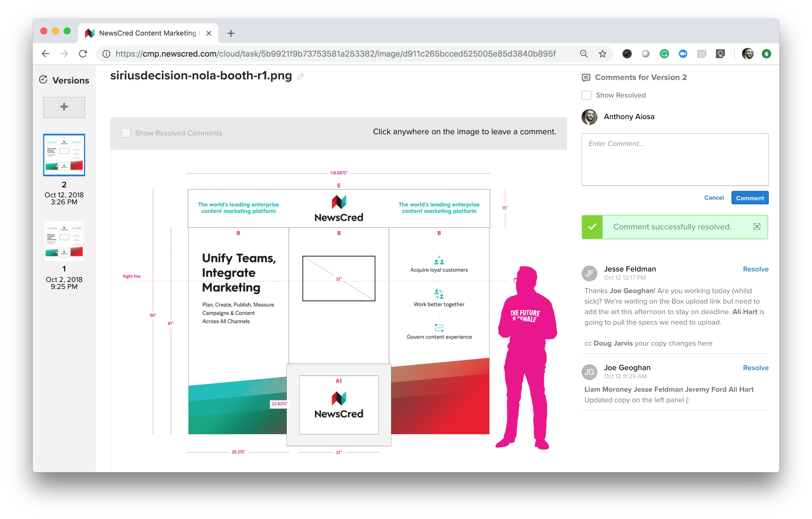Focus the Enter Comment text box

[x=675, y=159]
